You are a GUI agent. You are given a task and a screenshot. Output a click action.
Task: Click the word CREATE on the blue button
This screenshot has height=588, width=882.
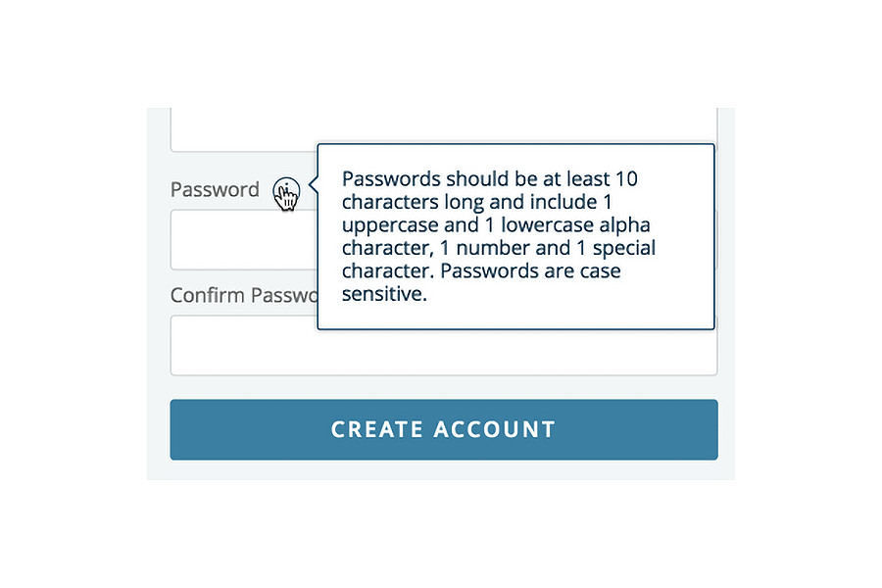pyautogui.click(x=377, y=429)
